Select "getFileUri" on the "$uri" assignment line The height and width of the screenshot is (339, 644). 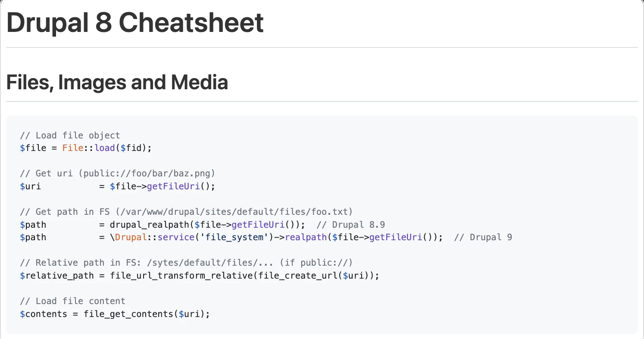pos(174,186)
